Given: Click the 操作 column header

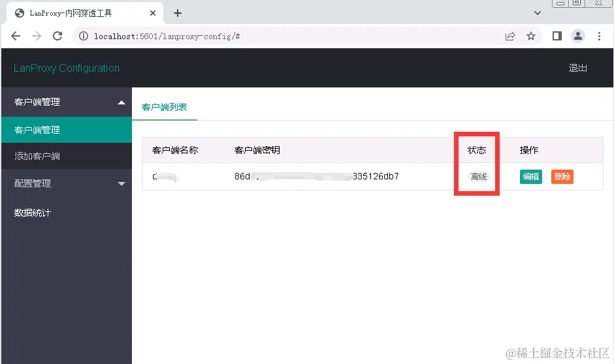Looking at the screenshot, I should point(529,150).
